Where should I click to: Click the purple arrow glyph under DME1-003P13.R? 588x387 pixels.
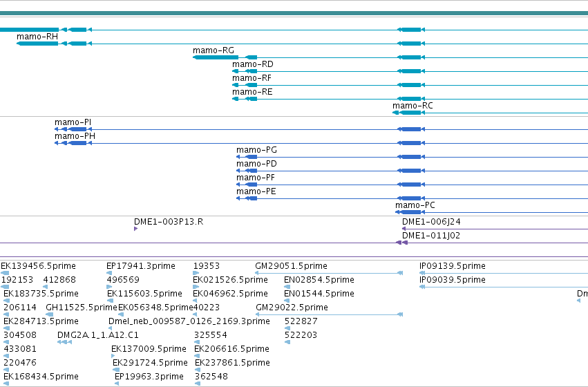click(x=135, y=229)
